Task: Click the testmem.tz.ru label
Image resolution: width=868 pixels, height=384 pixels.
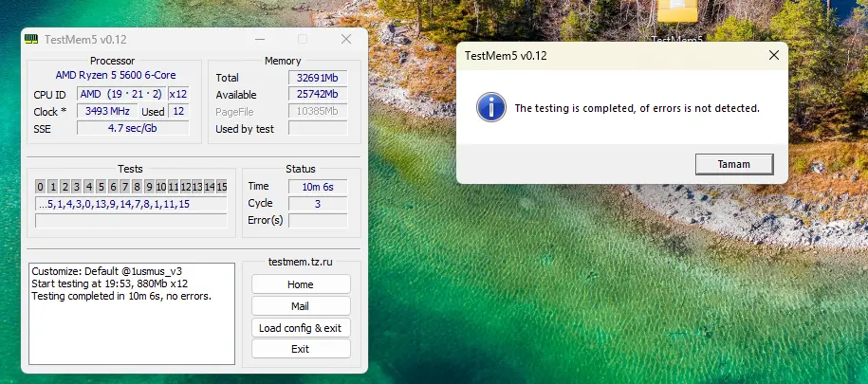Action: (x=301, y=262)
